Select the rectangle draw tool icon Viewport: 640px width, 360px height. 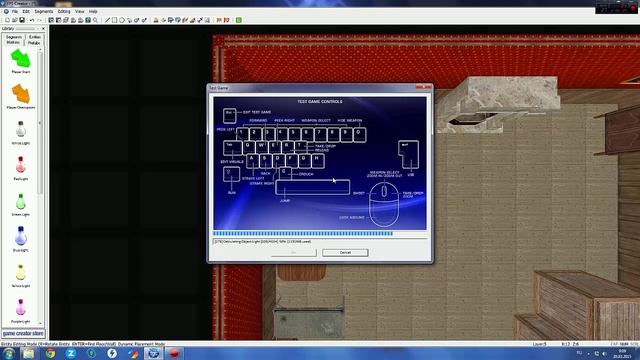tap(115, 20)
